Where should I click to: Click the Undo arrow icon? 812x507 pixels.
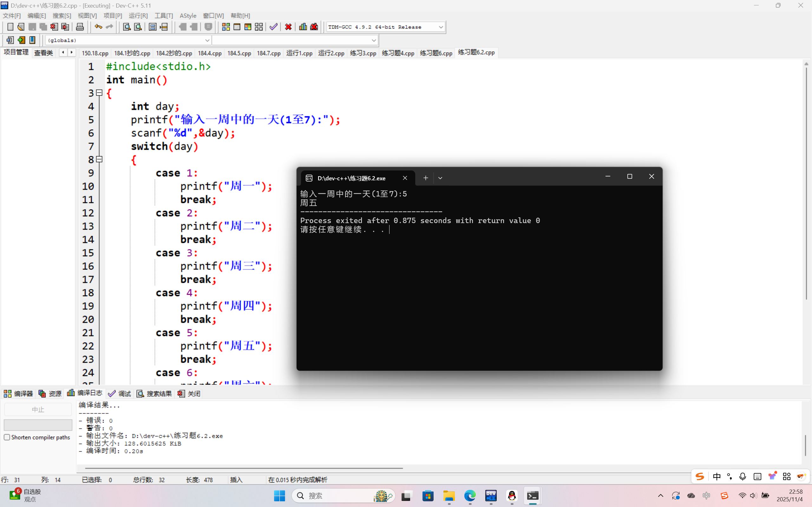(x=98, y=27)
